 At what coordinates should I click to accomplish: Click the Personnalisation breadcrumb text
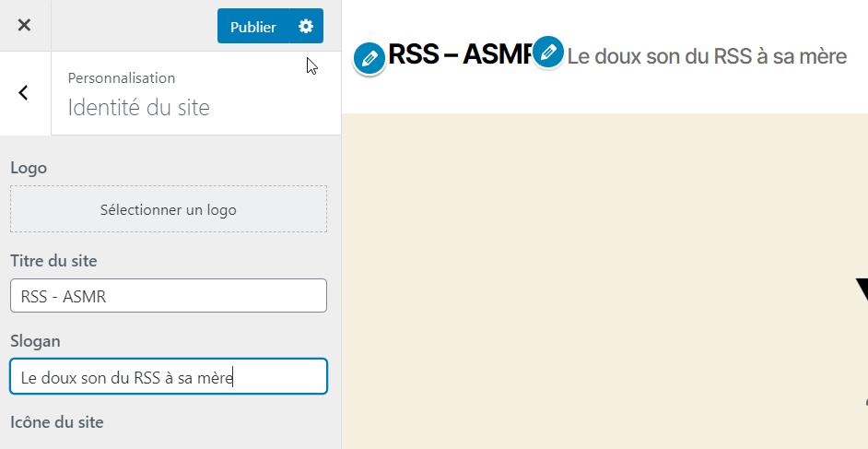(122, 78)
